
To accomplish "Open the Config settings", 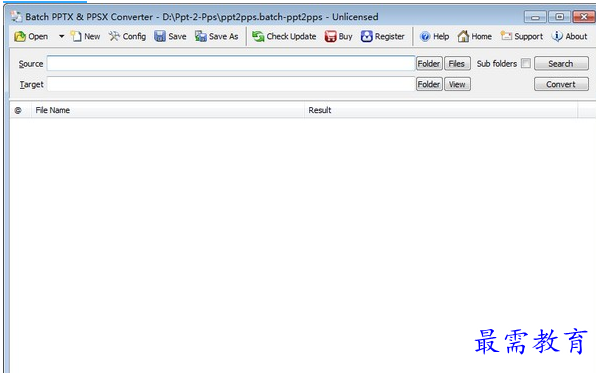I will point(127,37).
